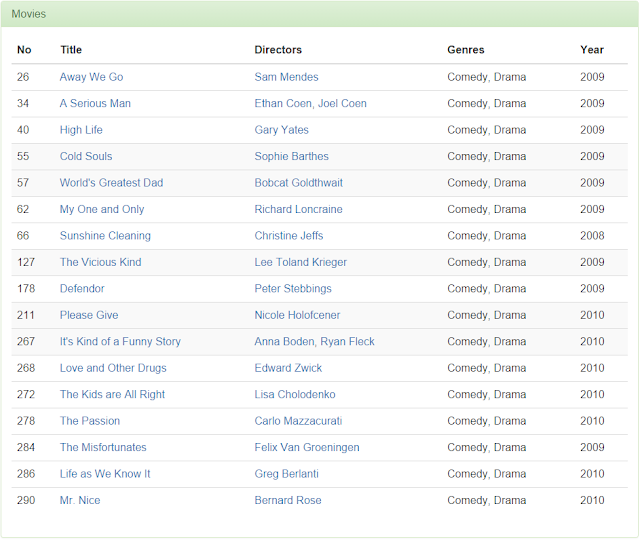The width and height of the screenshot is (640, 540).
Task: Select director Carlo Mazzacurati
Action: [298, 421]
